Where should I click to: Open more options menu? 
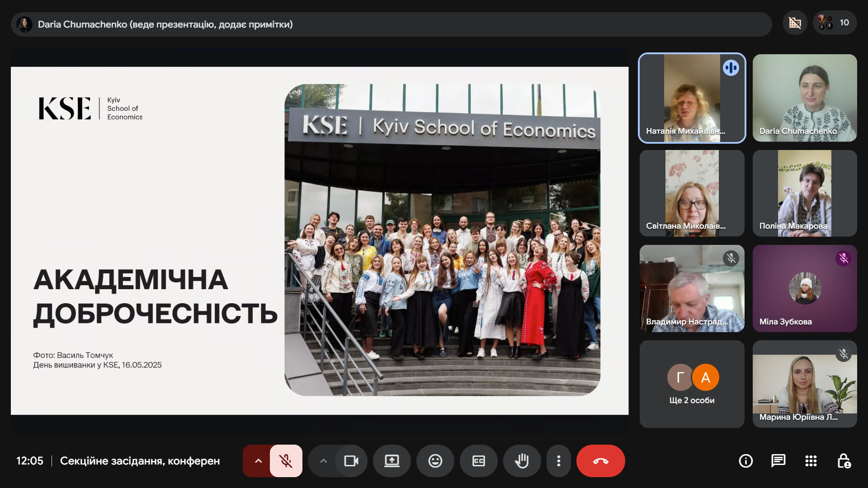click(559, 461)
